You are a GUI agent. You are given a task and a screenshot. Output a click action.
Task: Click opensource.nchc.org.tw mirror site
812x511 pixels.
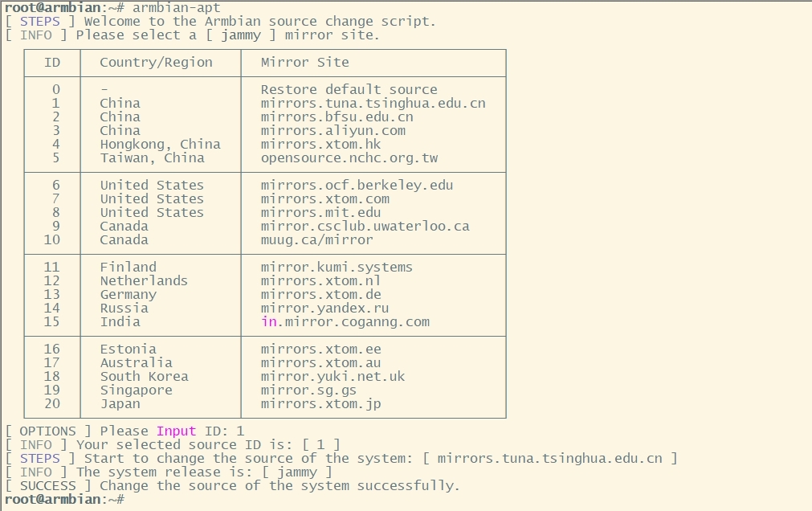[x=349, y=158]
